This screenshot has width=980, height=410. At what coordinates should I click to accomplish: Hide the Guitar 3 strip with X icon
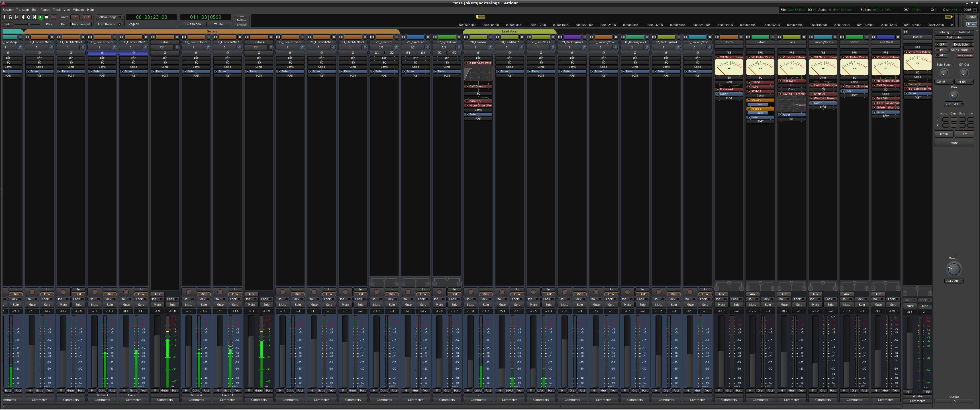[x=177, y=37]
